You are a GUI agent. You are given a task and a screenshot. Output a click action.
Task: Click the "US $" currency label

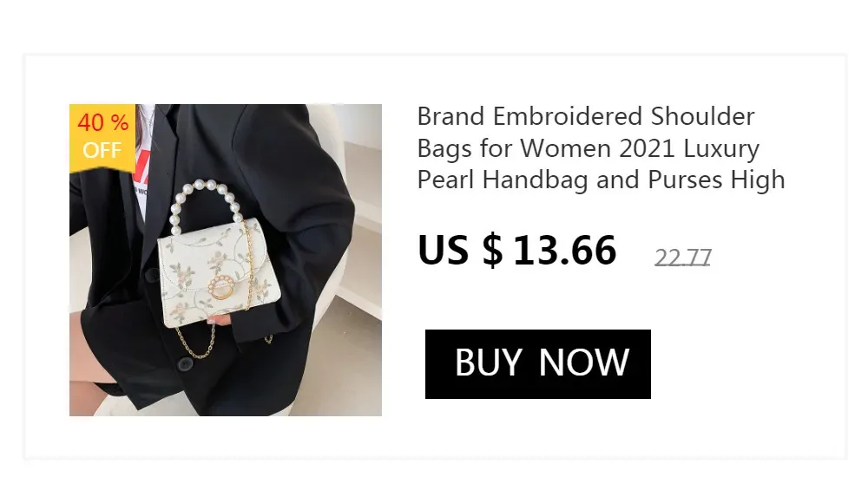[460, 250]
